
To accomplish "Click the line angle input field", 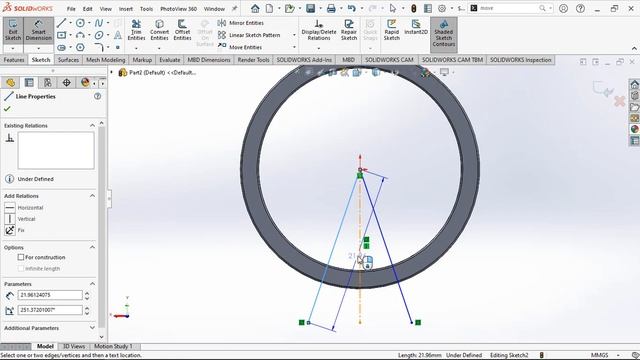I will tap(50, 310).
